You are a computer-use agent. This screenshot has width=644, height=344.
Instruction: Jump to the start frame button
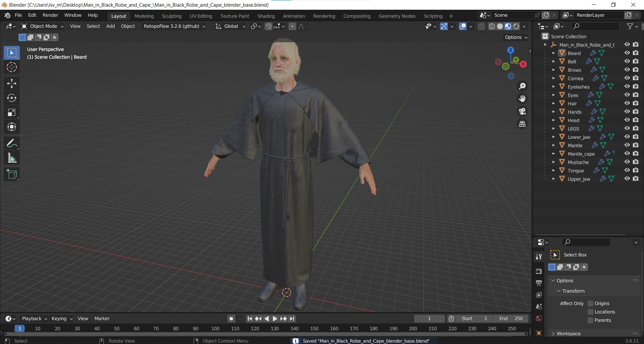(x=250, y=319)
